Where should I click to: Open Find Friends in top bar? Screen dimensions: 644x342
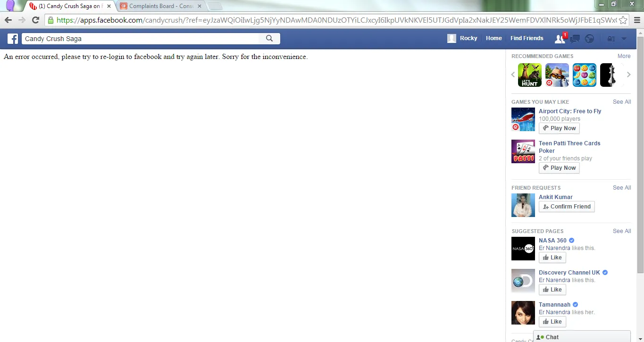[x=527, y=38]
